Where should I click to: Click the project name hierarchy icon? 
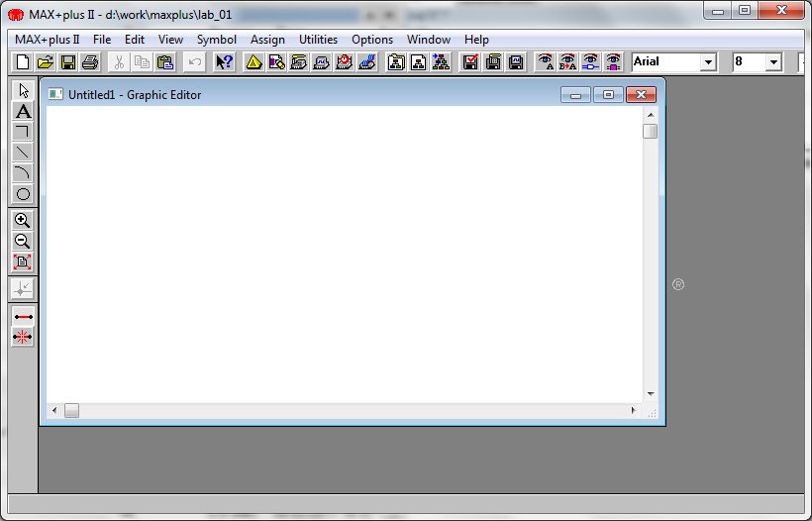tap(396, 62)
